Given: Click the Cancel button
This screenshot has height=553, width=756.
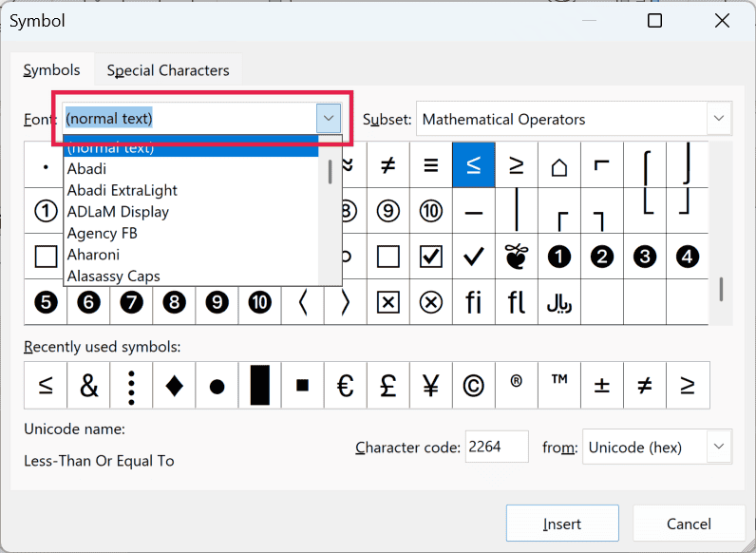Looking at the screenshot, I should pyautogui.click(x=689, y=524).
